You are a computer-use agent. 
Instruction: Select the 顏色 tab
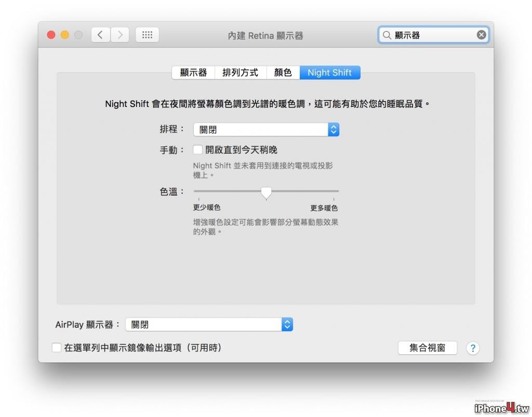[283, 73]
